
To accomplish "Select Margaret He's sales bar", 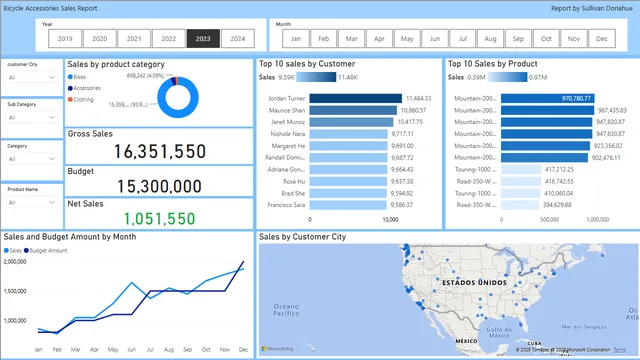I will (349, 146).
